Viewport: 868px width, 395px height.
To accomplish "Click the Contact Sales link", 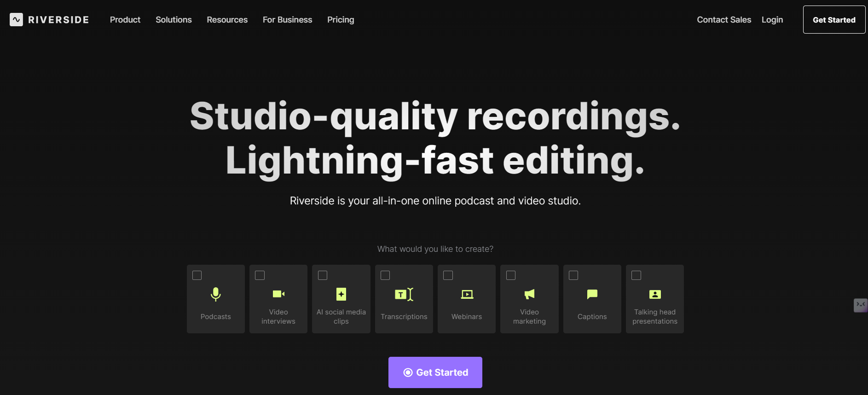I will [724, 20].
